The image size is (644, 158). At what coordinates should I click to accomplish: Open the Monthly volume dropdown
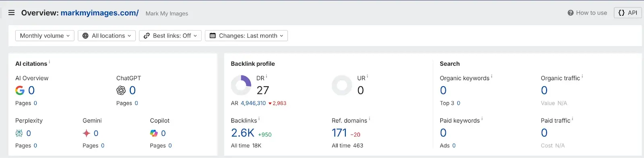[45, 35]
